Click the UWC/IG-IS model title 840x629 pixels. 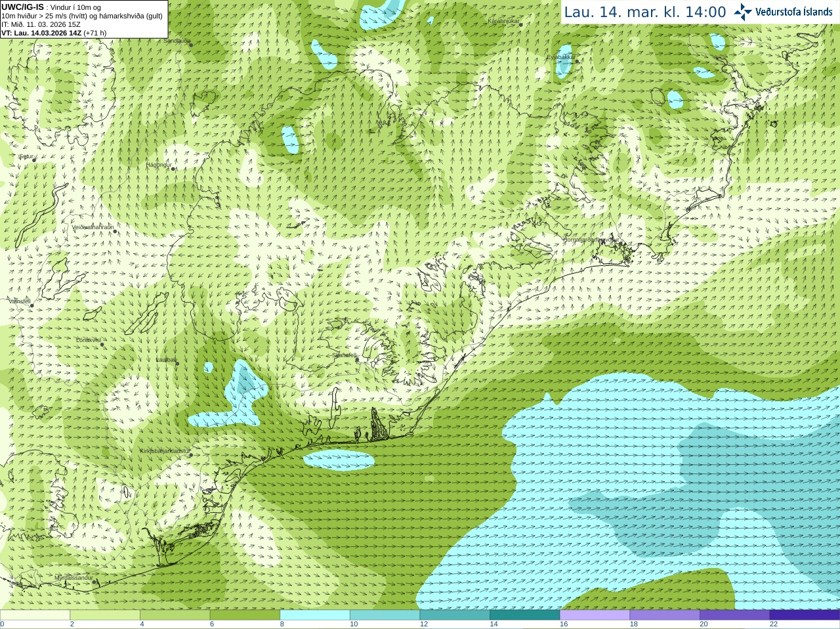(22, 7)
